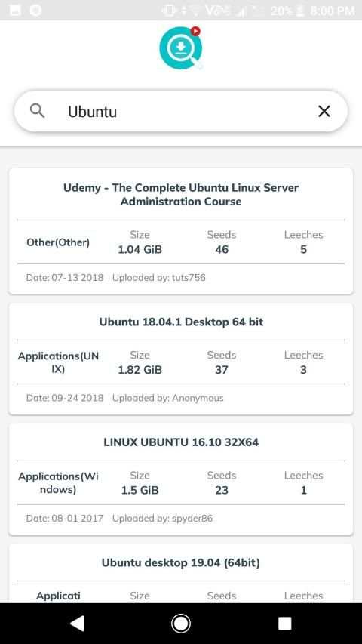Open Ubuntu desktop 19.04 (64bit) result
Screen dimensions: 362x644
tap(181, 573)
